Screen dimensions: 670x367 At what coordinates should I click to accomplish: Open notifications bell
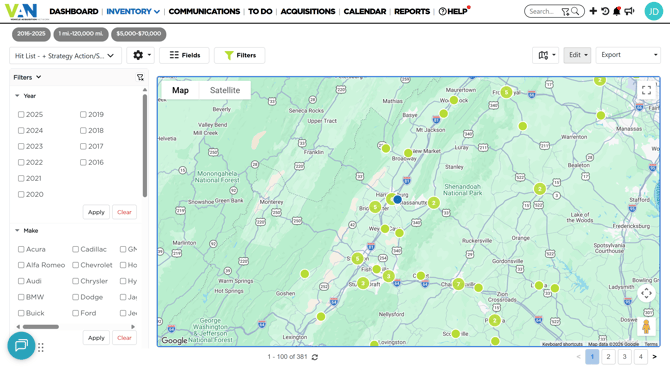(617, 11)
